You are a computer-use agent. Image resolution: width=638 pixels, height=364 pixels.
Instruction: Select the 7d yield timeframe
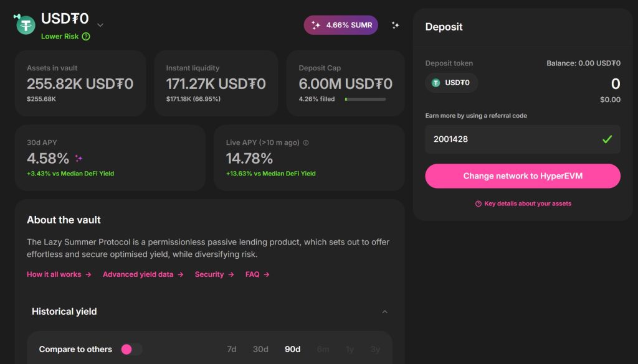[x=232, y=349]
